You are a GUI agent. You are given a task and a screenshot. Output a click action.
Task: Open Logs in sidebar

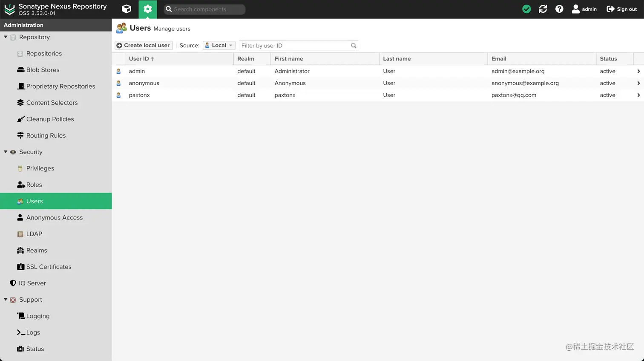click(33, 332)
